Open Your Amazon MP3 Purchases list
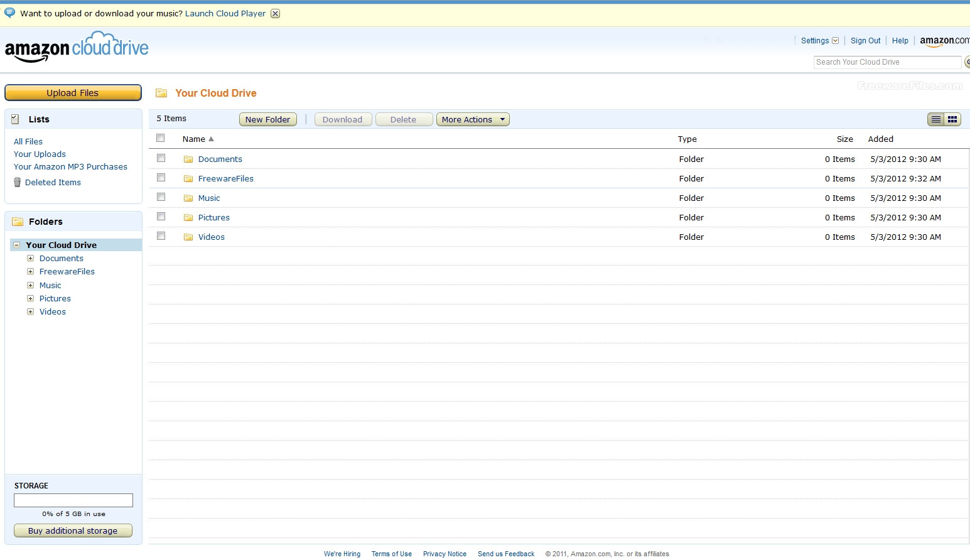Screen dimensions: 970x560 coord(70,167)
